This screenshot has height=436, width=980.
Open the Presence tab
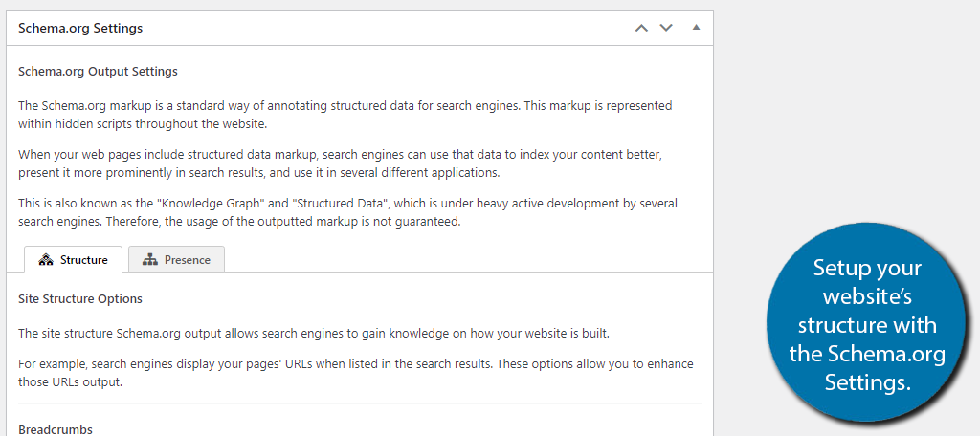[x=176, y=259]
